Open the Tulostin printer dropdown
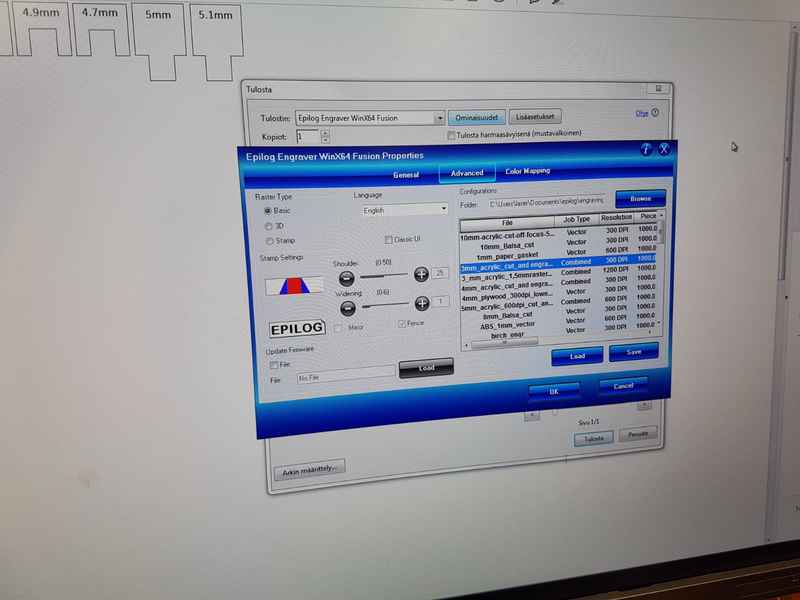This screenshot has width=800, height=600. [370, 118]
